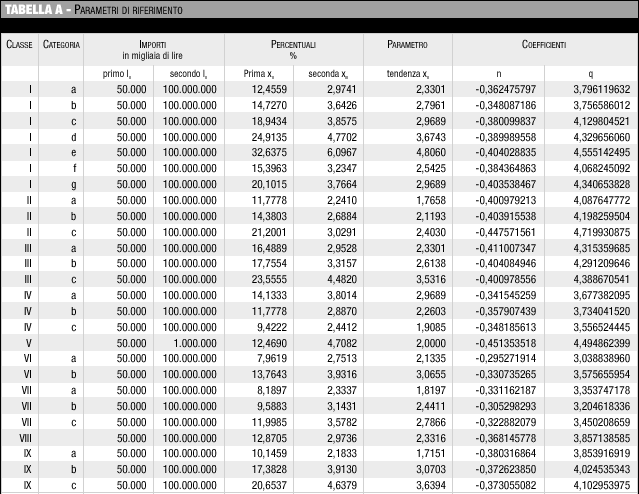Select the 'Categoria' column header
This screenshot has height=494, width=639.
point(61,44)
